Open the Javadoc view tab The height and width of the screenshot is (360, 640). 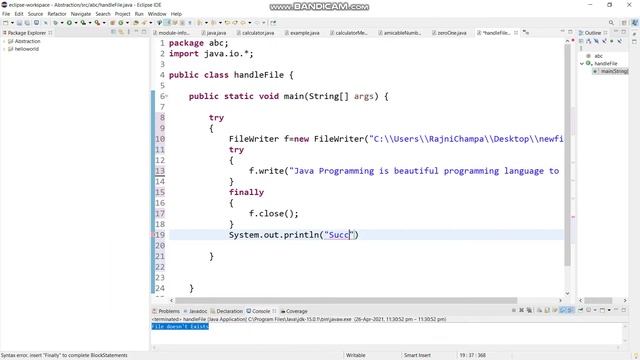point(195,311)
